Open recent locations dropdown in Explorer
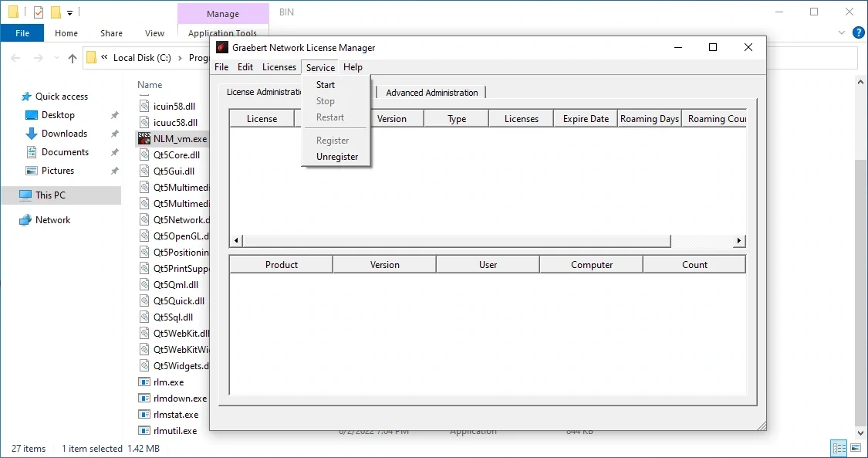 coord(56,58)
